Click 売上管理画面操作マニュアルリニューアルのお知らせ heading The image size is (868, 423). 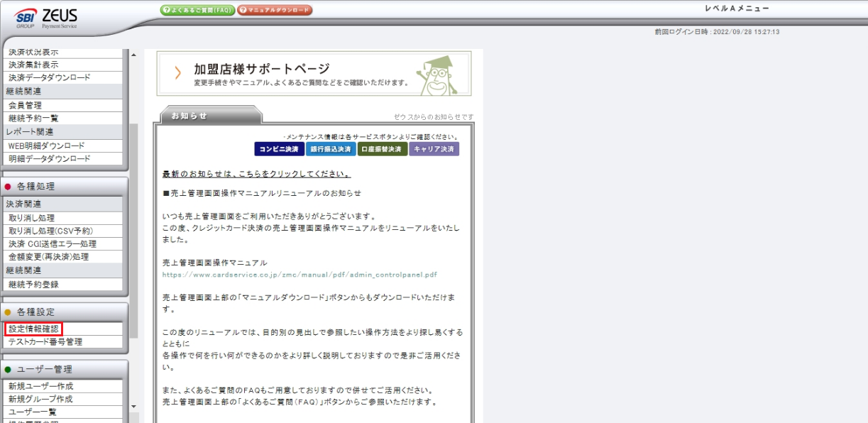pyautogui.click(x=262, y=193)
